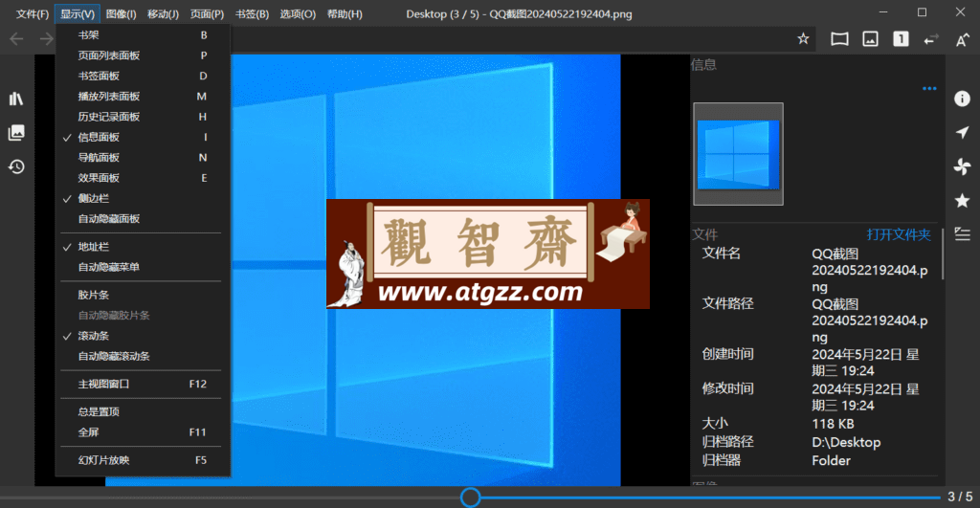Open the three-dot more menu in info panel
The width and height of the screenshot is (980, 508).
[929, 89]
